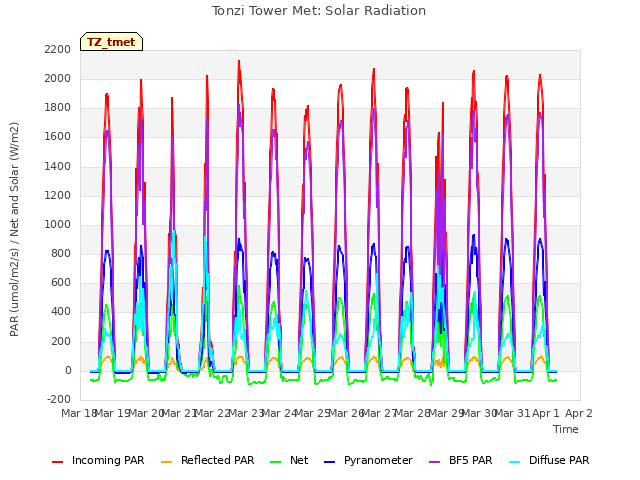Screen dimensions: 640x480
Task: Click the -200 y-axis tick label
Action: (x=59, y=399)
